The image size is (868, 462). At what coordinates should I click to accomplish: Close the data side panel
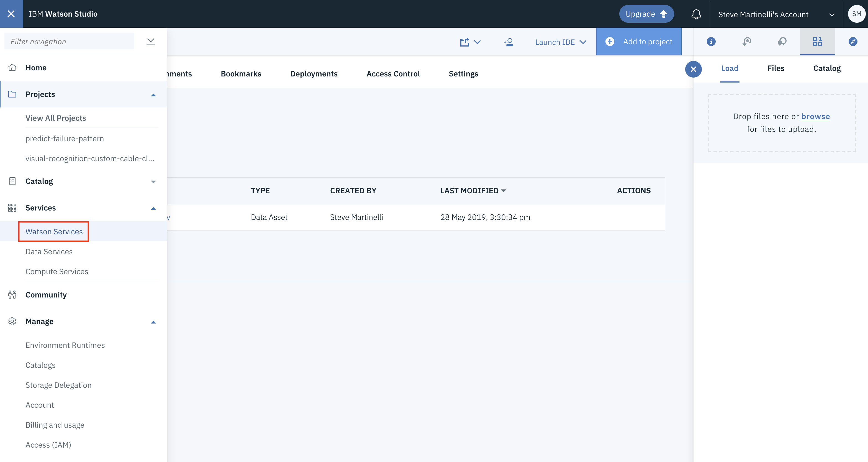(x=693, y=69)
